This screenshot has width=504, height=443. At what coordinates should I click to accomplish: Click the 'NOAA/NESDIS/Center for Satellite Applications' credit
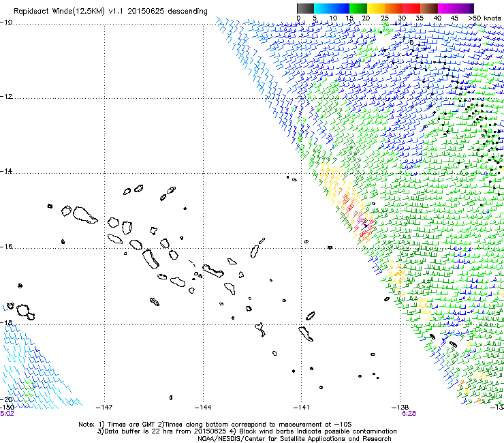[x=294, y=439]
